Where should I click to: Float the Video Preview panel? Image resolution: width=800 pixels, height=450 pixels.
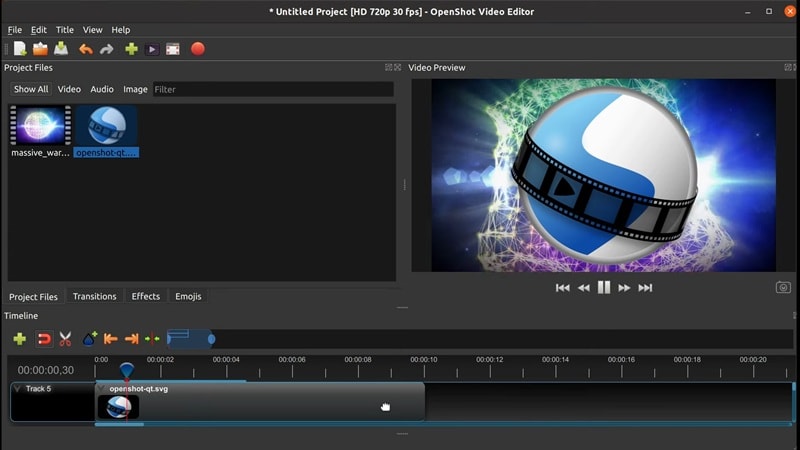[x=788, y=67]
